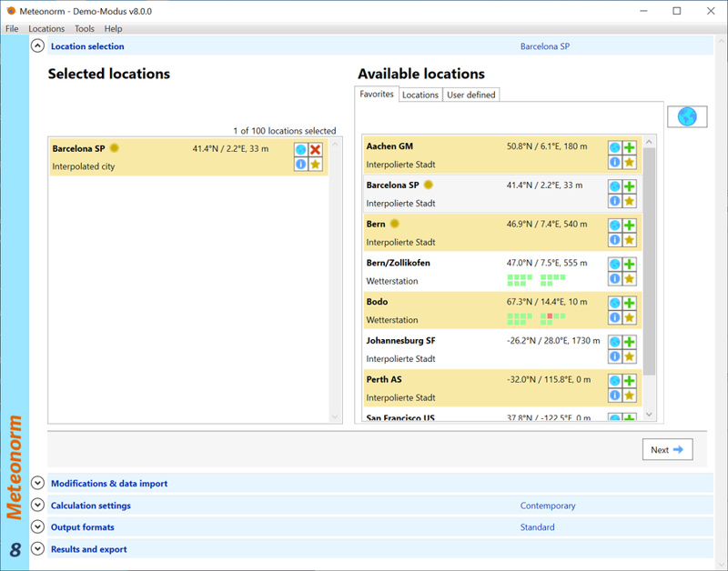Add Johannesburg SF to selected locations
The width and height of the screenshot is (728, 571).
tap(629, 342)
